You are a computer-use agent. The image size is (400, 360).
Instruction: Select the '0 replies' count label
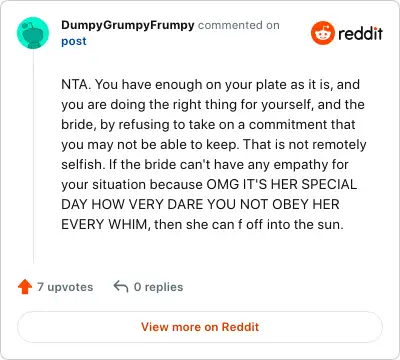[158, 287]
